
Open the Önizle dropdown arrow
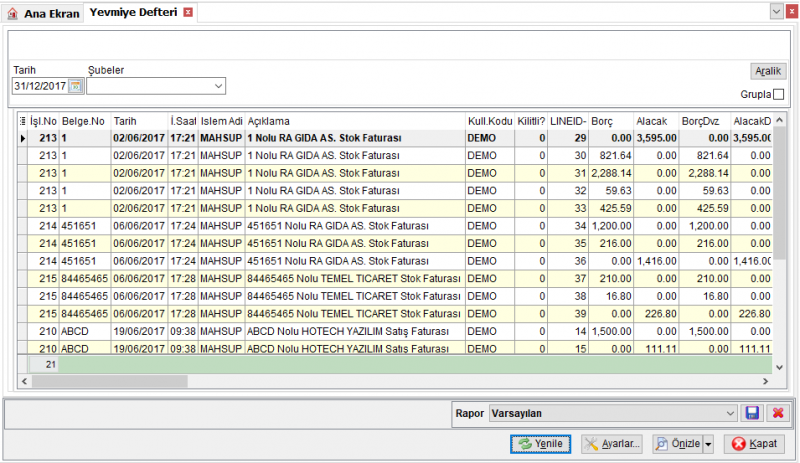[x=708, y=444]
